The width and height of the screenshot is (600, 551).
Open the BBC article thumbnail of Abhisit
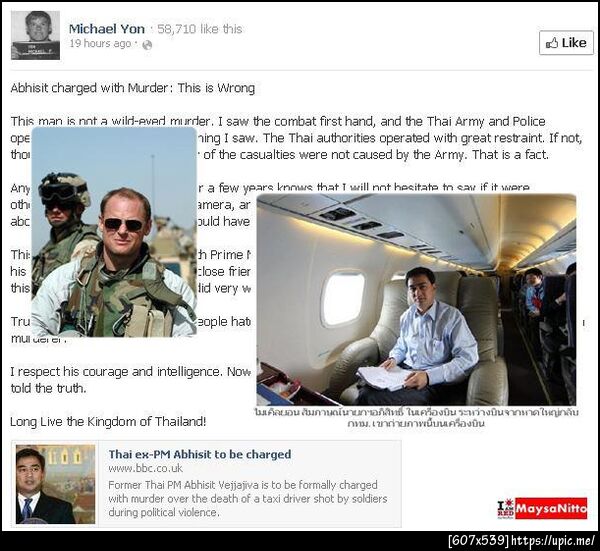click(x=55, y=484)
